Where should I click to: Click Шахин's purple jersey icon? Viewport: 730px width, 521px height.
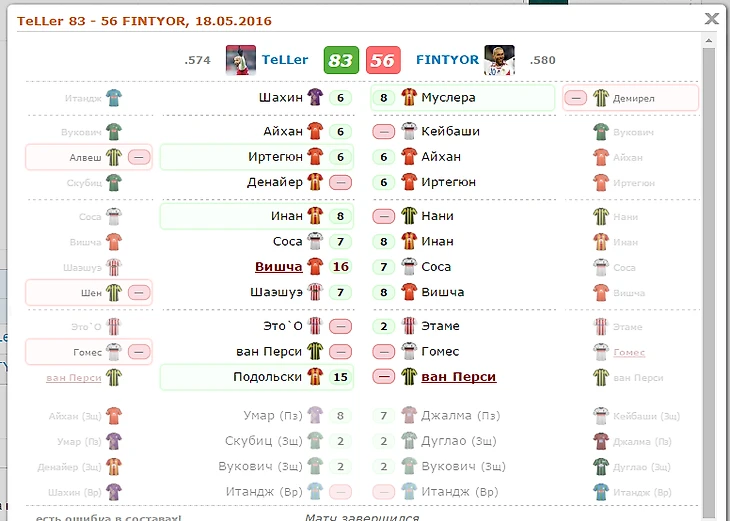click(x=316, y=98)
